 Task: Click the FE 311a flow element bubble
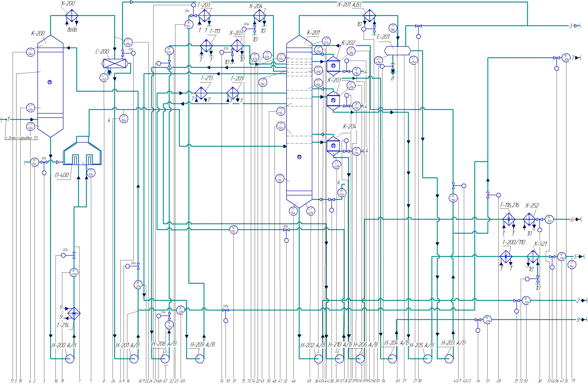pyautogui.click(x=549, y=219)
